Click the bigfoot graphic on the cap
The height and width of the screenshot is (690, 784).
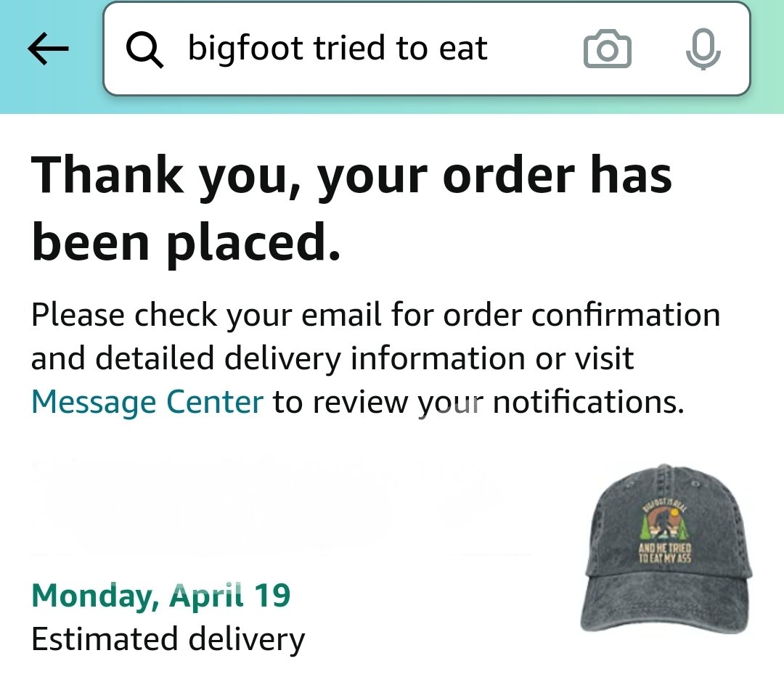point(665,530)
